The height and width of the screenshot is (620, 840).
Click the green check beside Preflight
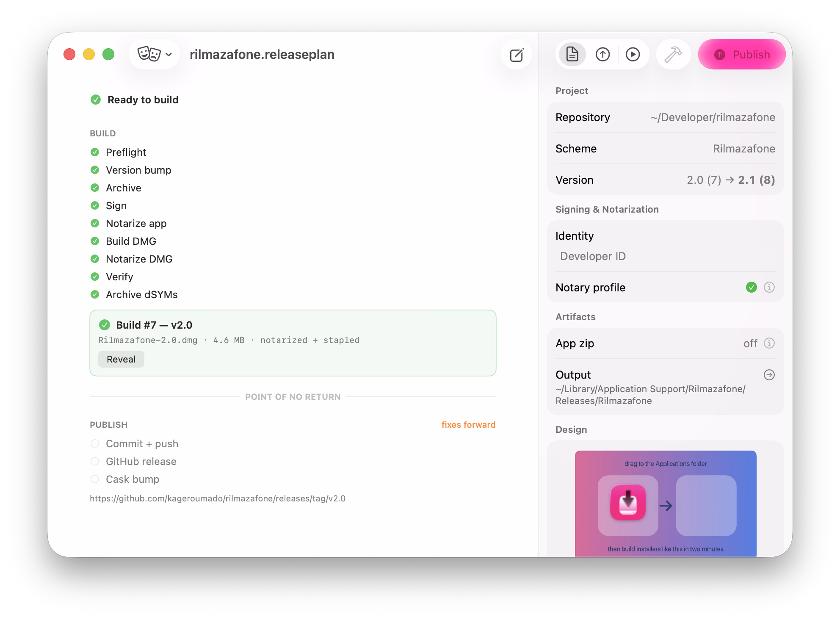point(95,152)
